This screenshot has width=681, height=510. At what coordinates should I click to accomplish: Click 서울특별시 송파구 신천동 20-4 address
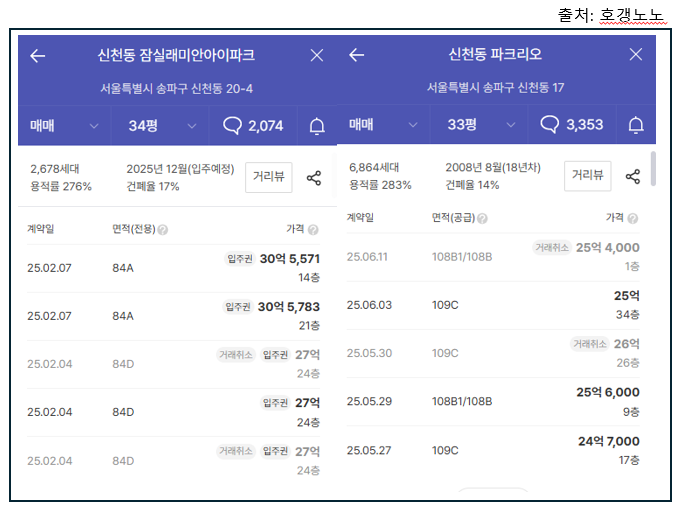pyautogui.click(x=176, y=89)
